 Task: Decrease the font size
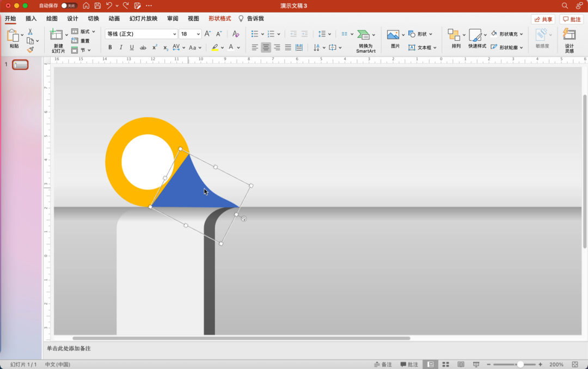tap(219, 34)
